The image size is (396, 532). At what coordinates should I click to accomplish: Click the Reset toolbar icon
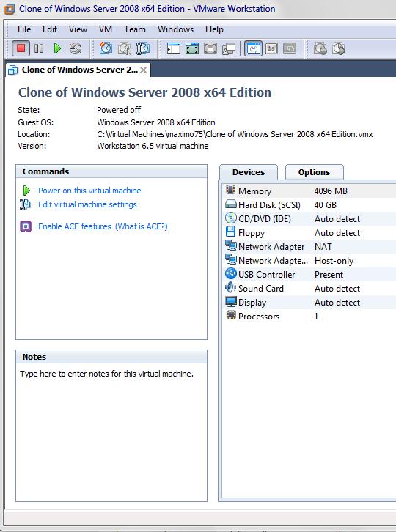[x=76, y=48]
